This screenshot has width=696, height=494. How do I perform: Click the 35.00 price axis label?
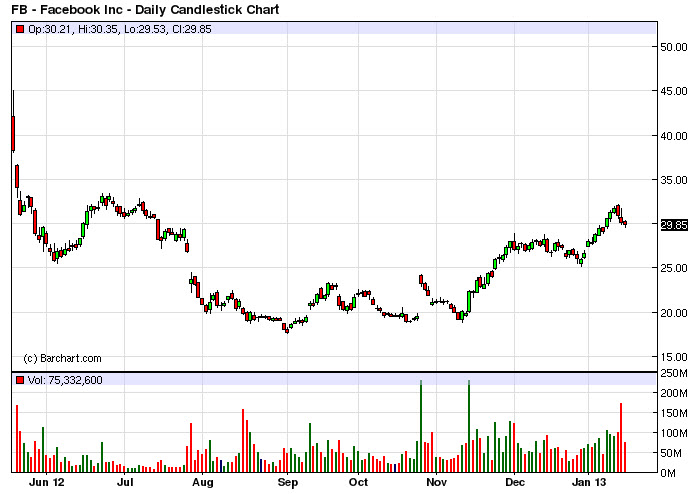674,180
